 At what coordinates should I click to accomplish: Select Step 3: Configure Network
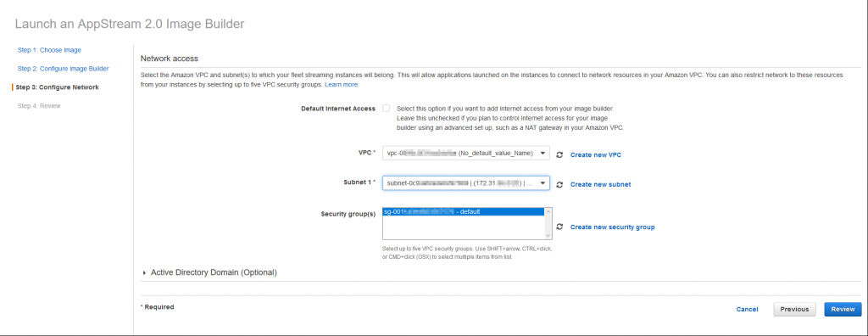pyautogui.click(x=58, y=87)
